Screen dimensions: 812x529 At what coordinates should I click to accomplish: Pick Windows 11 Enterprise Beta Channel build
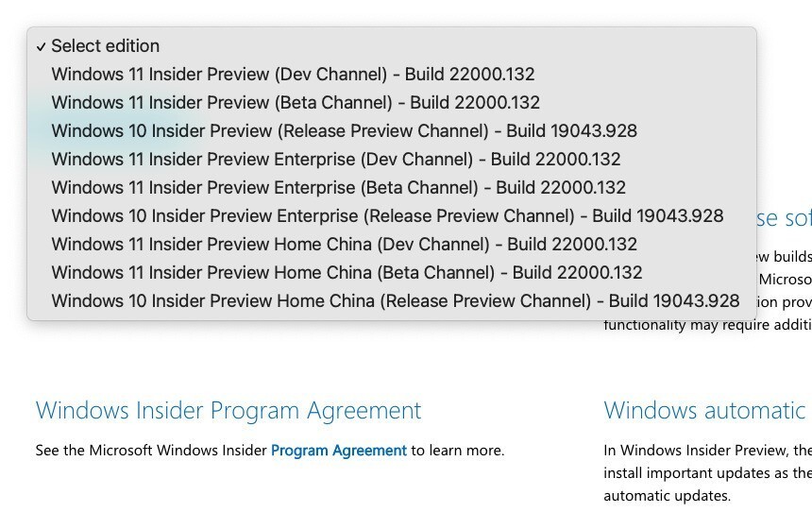tap(338, 188)
